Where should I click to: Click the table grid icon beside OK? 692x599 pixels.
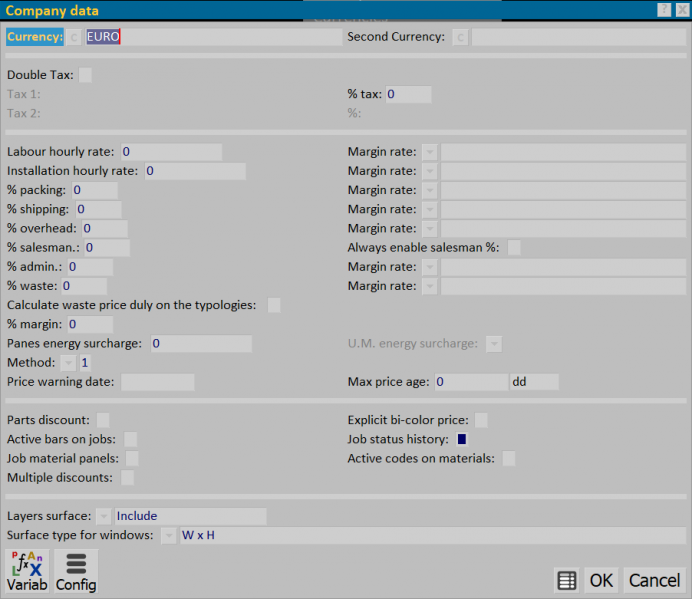tap(567, 580)
